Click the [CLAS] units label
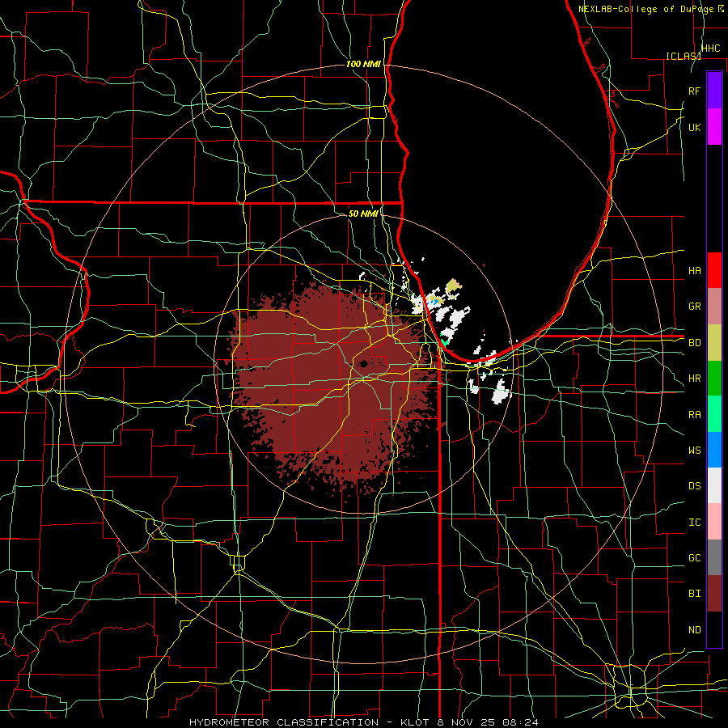Screen dimensions: 728x728 pyautogui.click(x=684, y=56)
